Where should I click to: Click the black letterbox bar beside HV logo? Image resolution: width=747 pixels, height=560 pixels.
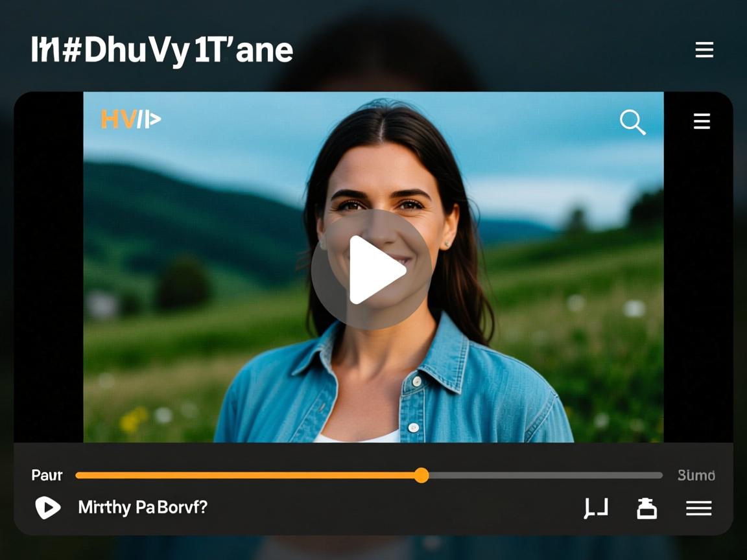(49, 266)
